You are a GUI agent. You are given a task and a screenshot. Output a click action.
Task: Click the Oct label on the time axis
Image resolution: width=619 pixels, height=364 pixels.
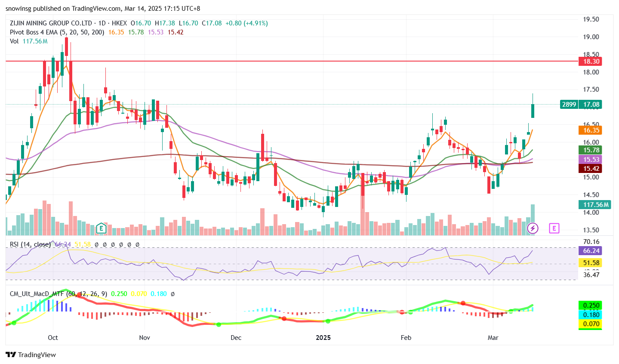coord(53,338)
